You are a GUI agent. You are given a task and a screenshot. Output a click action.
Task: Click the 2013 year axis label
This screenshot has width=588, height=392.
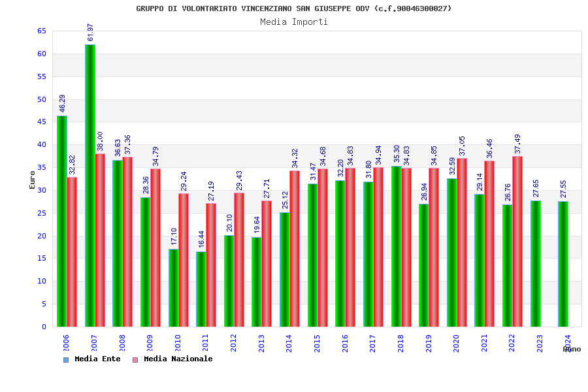[261, 343]
